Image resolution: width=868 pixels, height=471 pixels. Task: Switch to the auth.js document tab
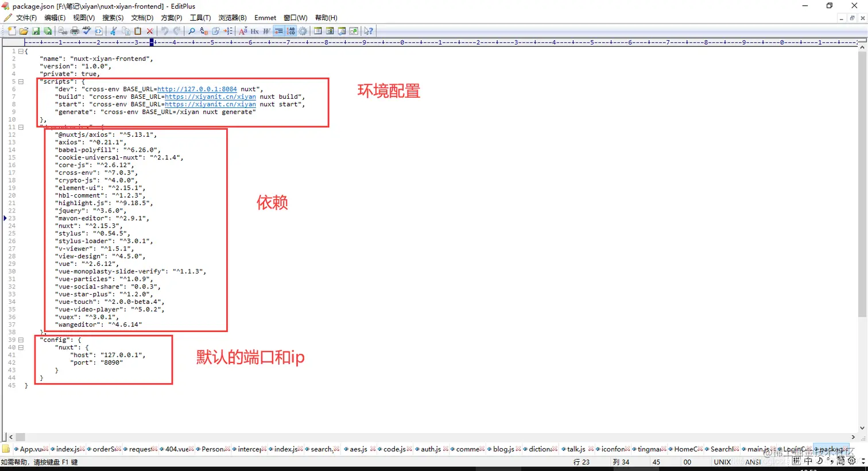[431, 449]
